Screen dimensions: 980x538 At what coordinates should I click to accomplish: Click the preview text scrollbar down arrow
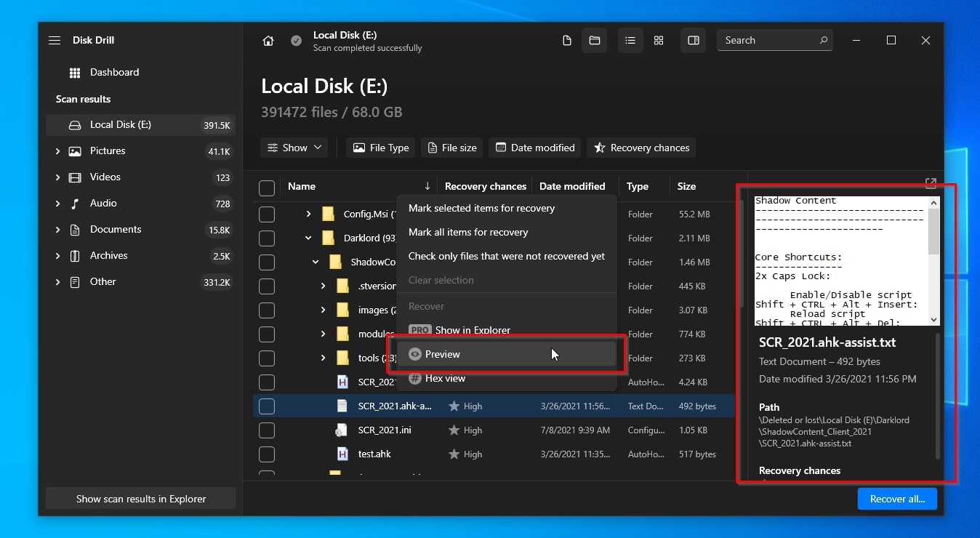(933, 320)
